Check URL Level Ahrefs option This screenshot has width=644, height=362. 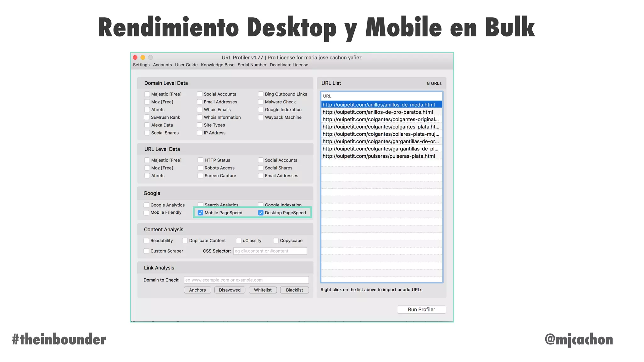coord(147,176)
